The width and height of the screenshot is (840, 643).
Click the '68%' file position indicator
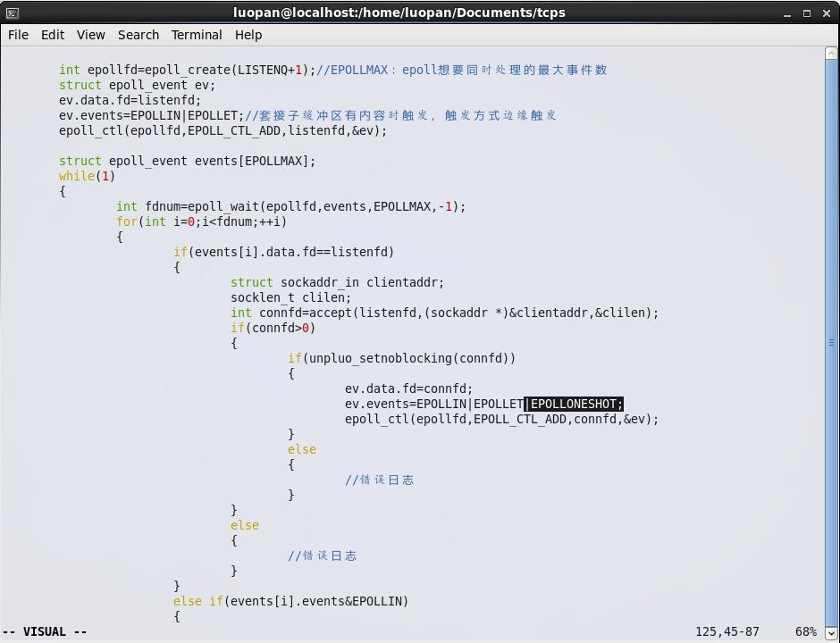pyautogui.click(x=806, y=631)
